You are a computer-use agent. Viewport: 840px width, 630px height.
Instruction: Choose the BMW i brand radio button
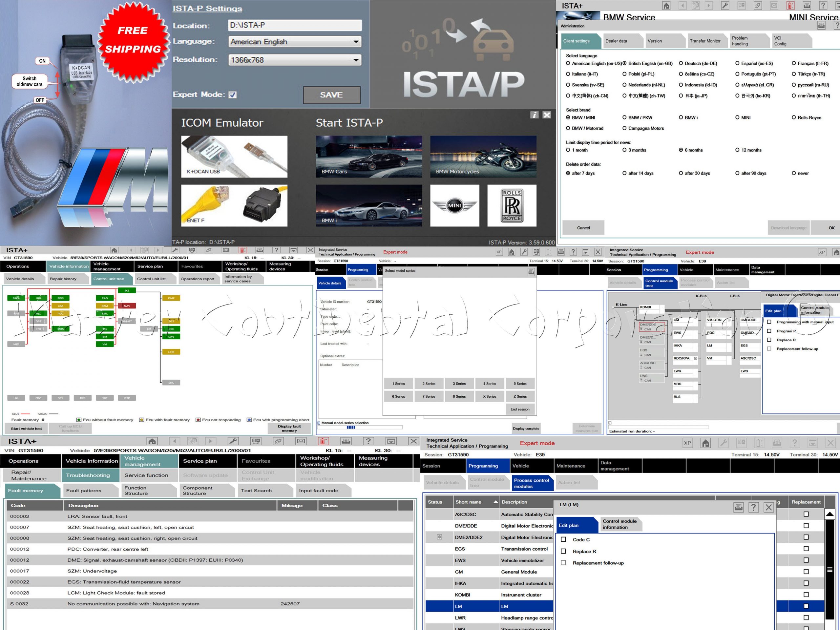pos(681,117)
